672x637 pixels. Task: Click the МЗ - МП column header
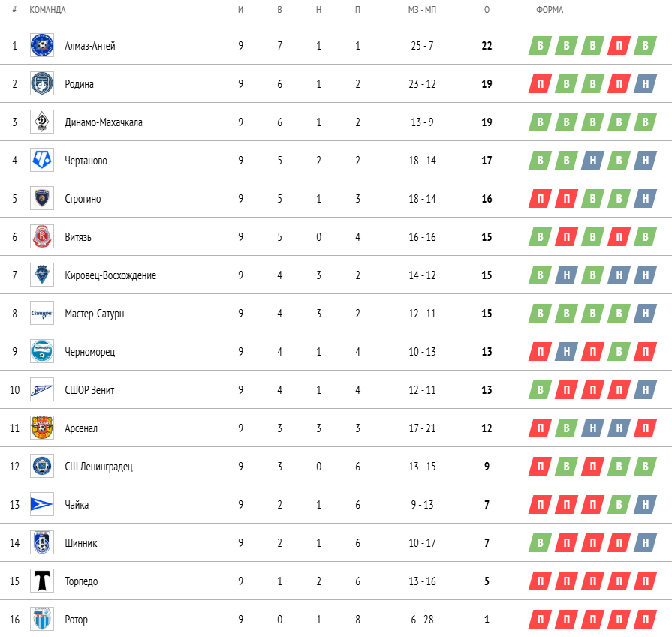(x=422, y=10)
